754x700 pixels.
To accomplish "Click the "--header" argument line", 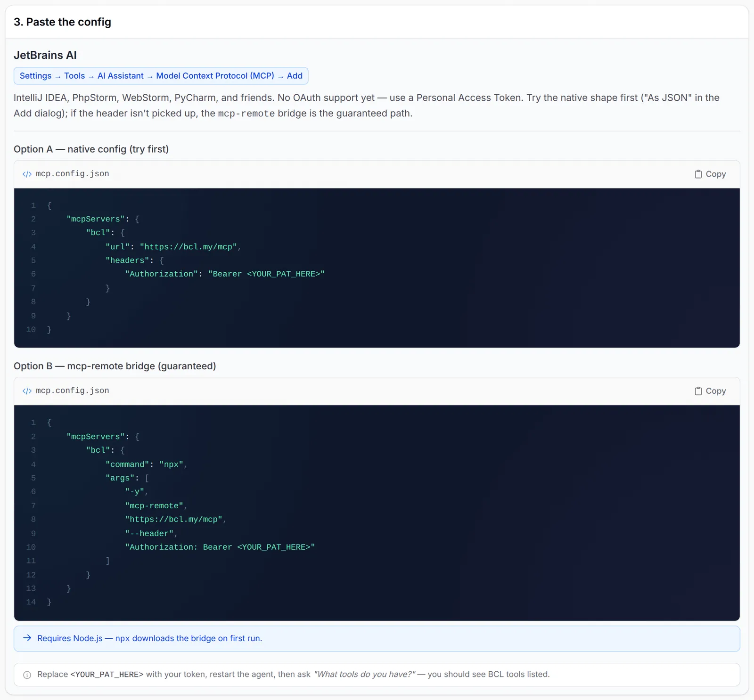I will (x=151, y=534).
